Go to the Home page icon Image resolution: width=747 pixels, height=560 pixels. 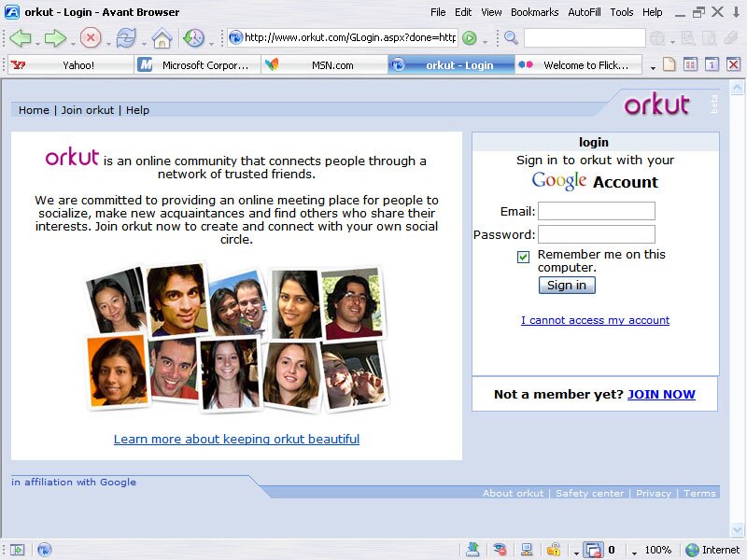[162, 38]
